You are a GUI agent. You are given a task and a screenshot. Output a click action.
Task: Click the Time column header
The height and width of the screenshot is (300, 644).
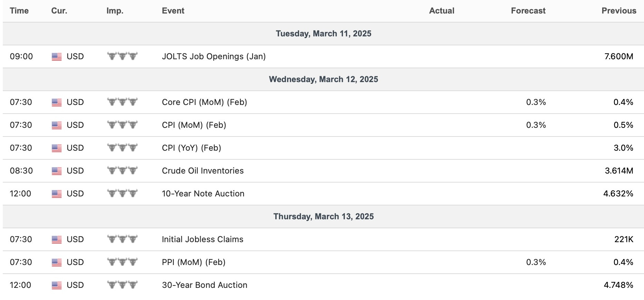(19, 11)
